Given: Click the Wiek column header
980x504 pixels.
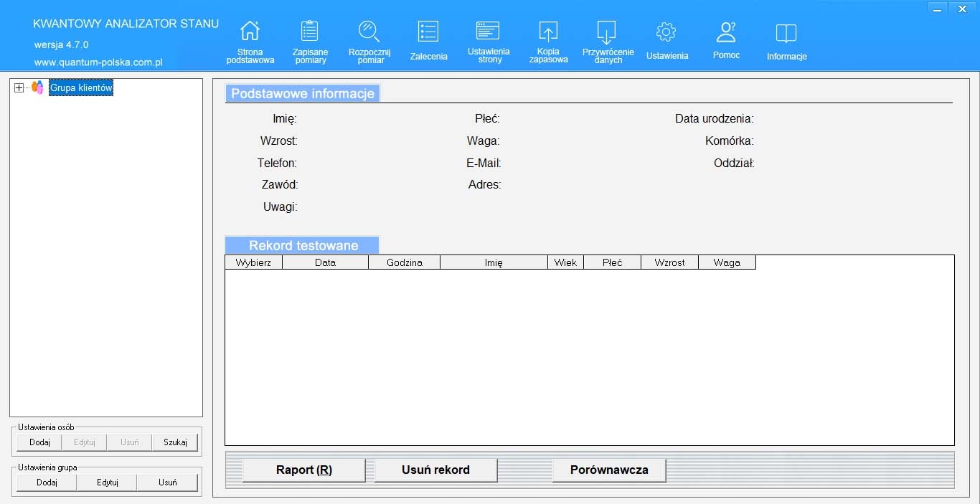Looking at the screenshot, I should point(565,262).
